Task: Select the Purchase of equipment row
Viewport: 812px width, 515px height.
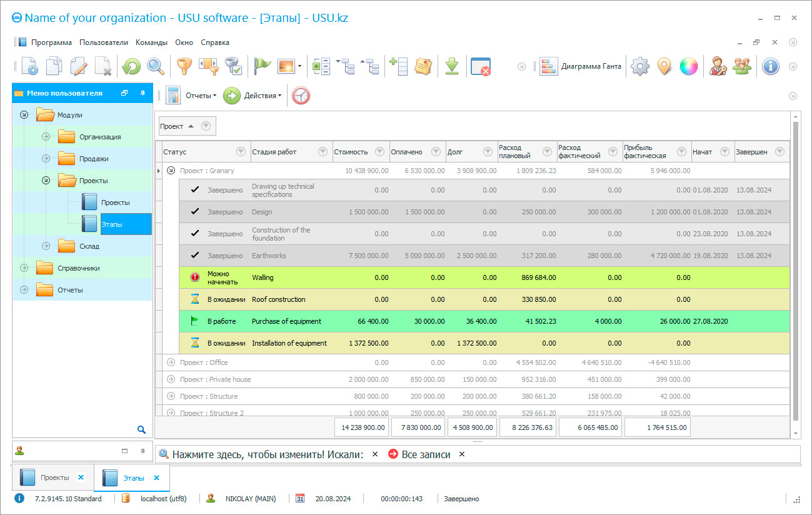Action: 484,321
